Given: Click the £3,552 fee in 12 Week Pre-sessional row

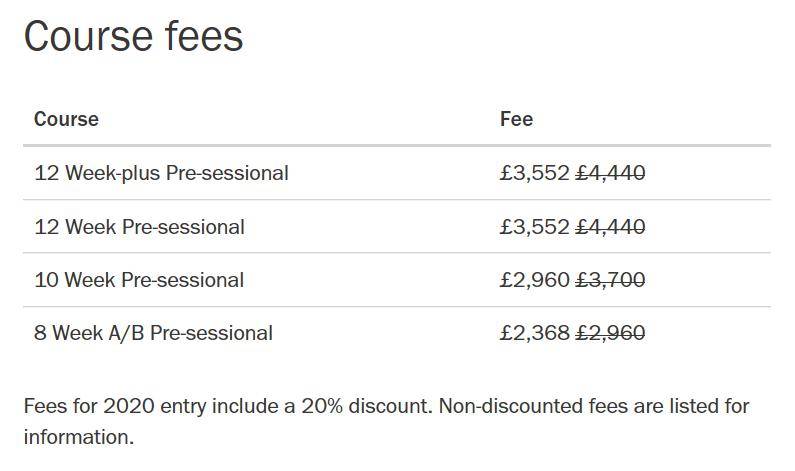Looking at the screenshot, I should pos(535,227).
